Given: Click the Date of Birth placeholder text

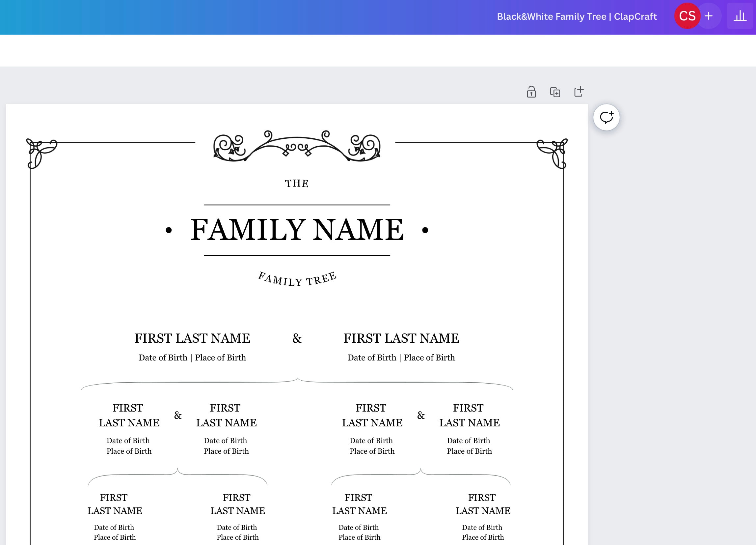Looking at the screenshot, I should [164, 357].
